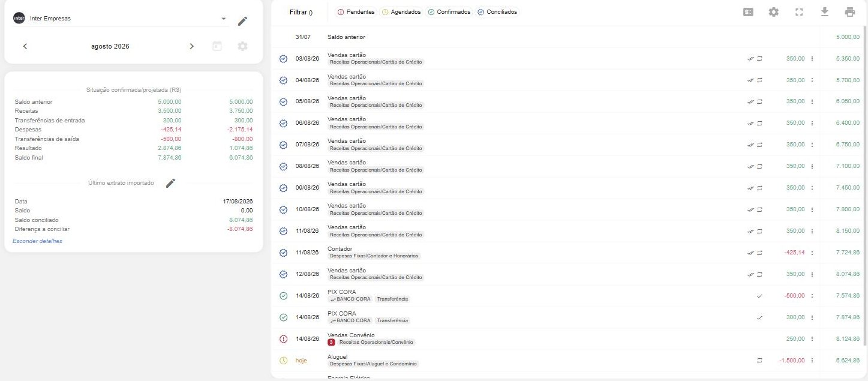
Task: Click the recurrence icon on the Aluguel row
Action: click(759, 361)
